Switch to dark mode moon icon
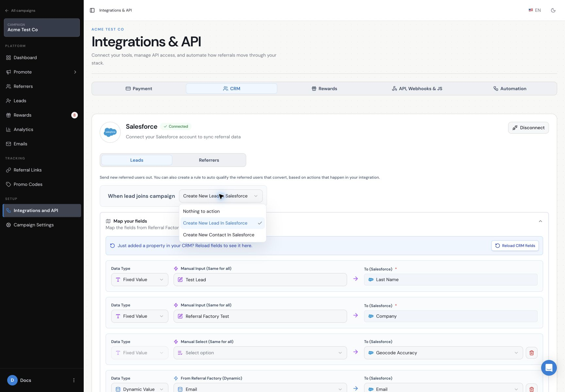The width and height of the screenshot is (565, 392). click(553, 10)
